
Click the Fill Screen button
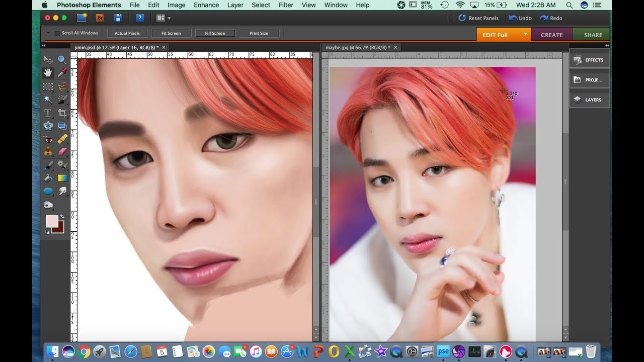pyautogui.click(x=215, y=33)
